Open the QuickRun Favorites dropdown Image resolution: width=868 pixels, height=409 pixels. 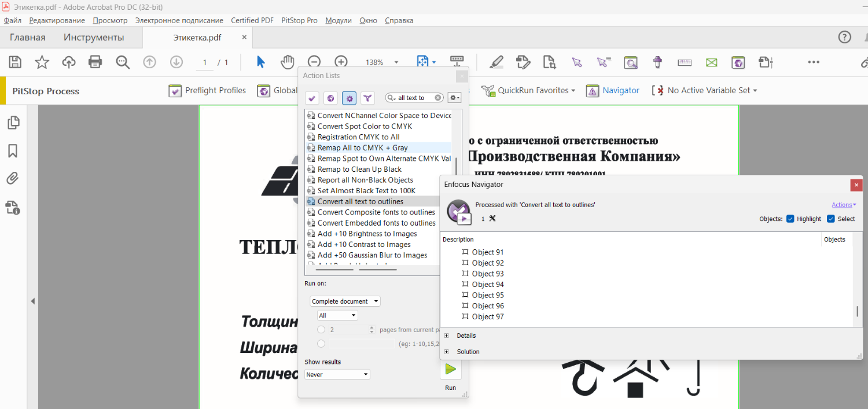point(528,90)
